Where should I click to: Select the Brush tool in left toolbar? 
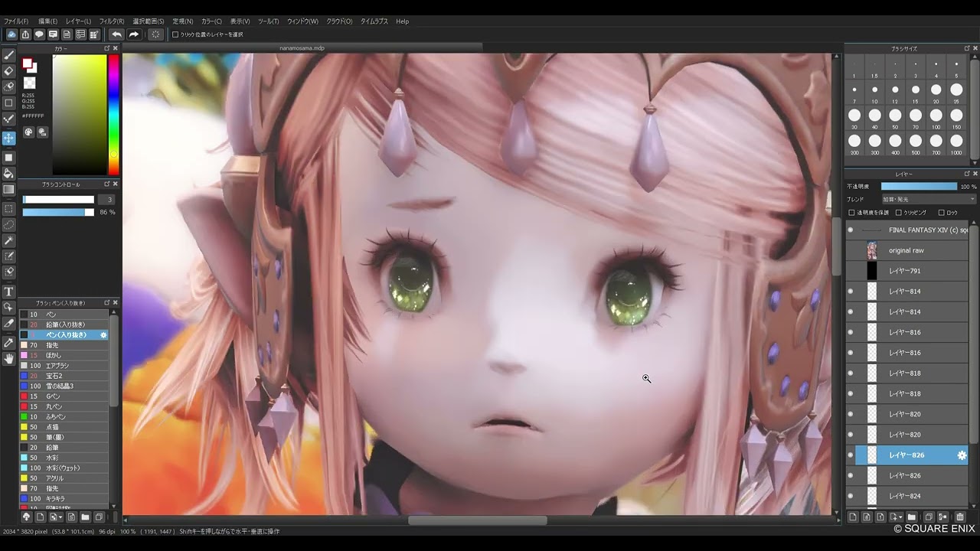coord(9,55)
